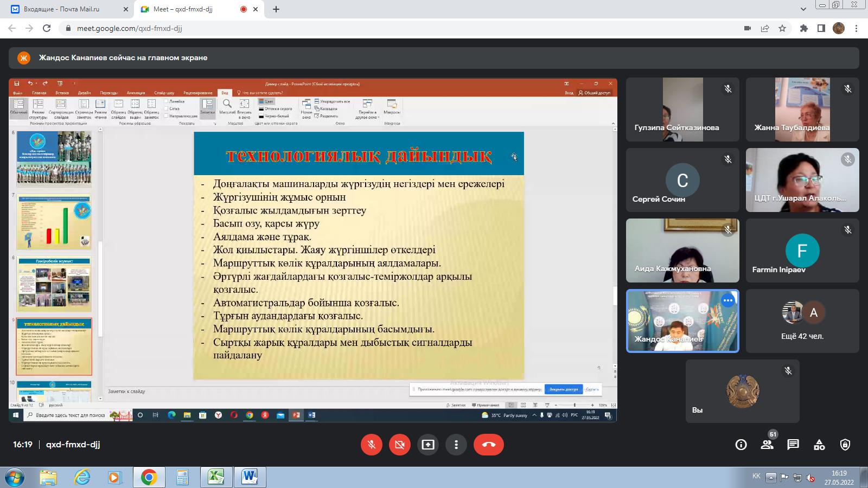
Task: Click the zoom slider in PowerPoint status bar
Action: tap(575, 405)
